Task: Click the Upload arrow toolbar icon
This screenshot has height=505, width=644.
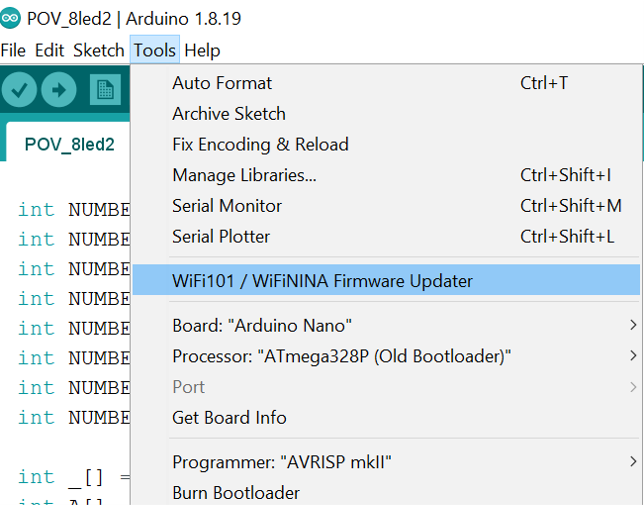Action: (x=58, y=90)
